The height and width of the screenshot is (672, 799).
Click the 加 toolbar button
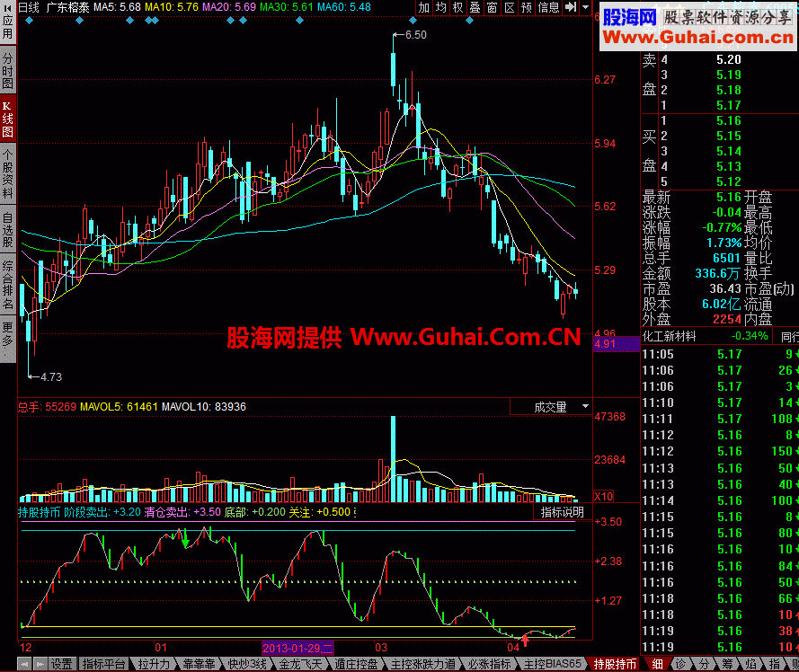(x=424, y=7)
